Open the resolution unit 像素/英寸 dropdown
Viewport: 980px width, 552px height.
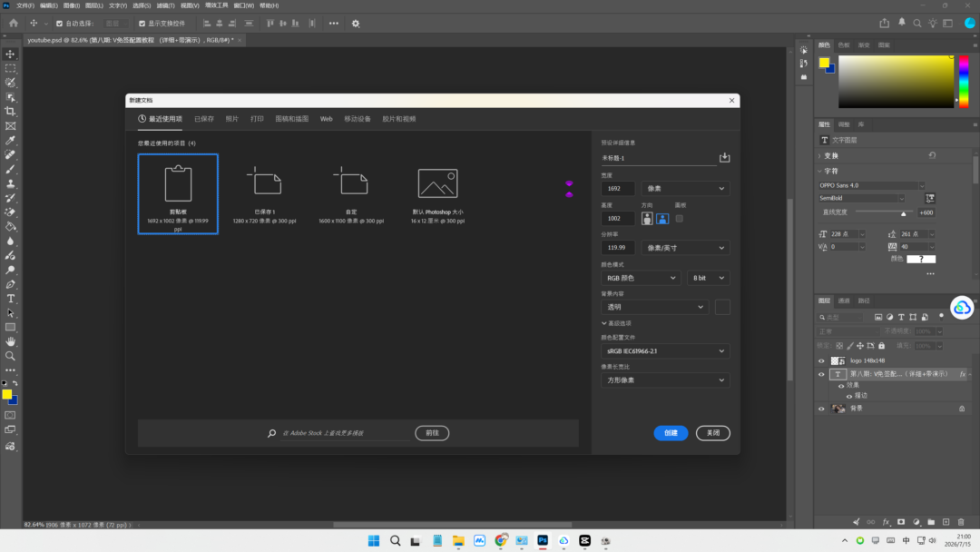point(685,248)
